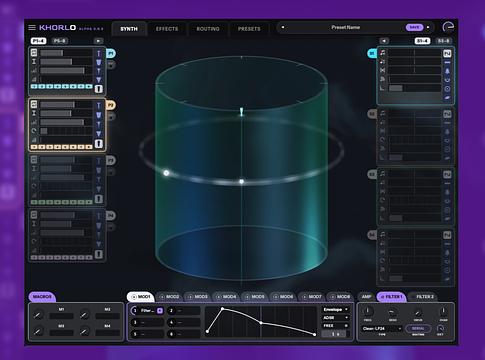The height and width of the screenshot is (360, 485).
Task: Click the circular loop icon in P2 panel
Action: click(x=34, y=131)
